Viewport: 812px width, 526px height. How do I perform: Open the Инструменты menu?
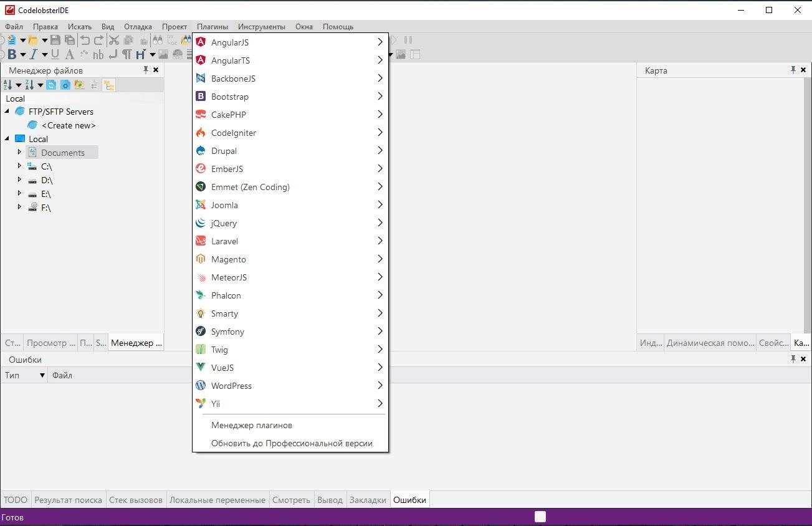(x=262, y=27)
